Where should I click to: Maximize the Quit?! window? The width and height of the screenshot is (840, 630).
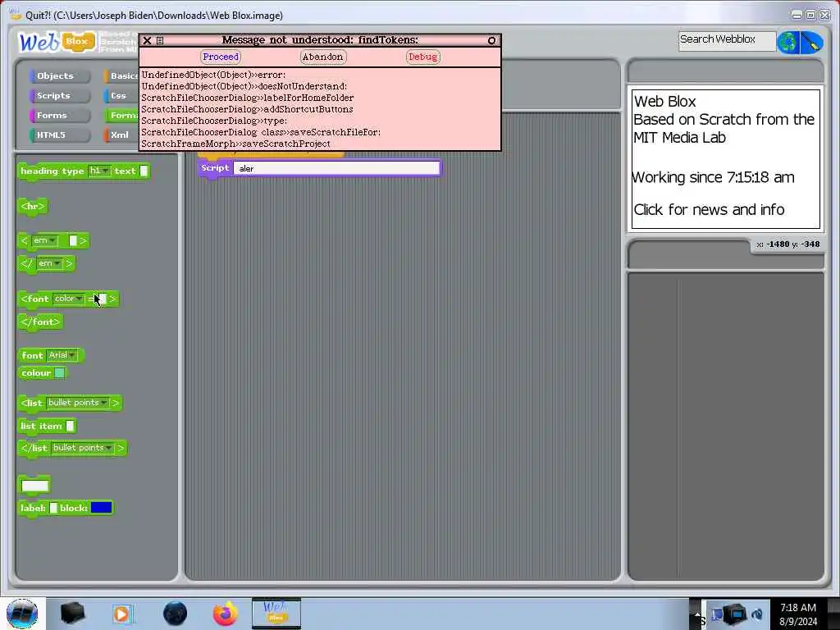click(x=810, y=15)
